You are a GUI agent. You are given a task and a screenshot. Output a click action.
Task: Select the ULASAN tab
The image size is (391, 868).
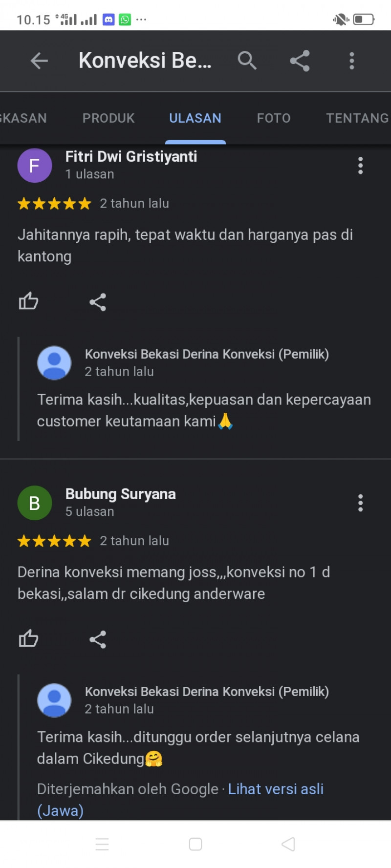(195, 118)
